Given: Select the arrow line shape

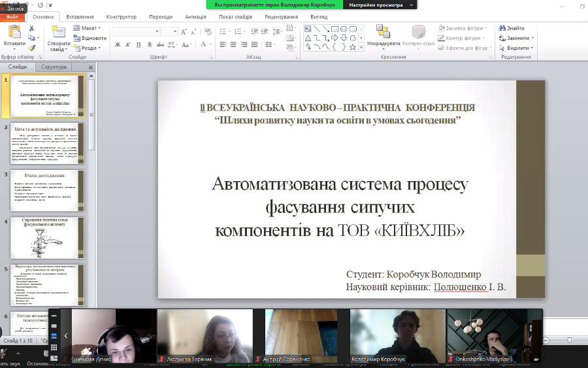Looking at the screenshot, I should click(x=326, y=29).
